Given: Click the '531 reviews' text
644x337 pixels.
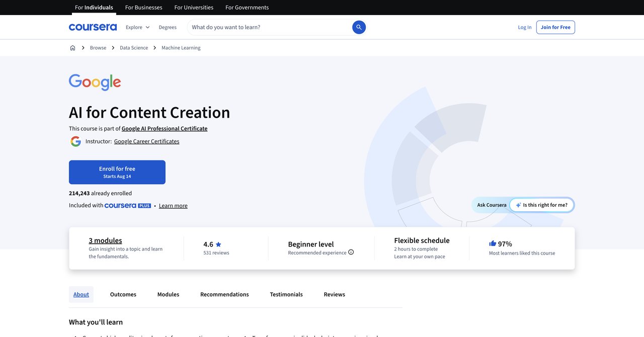Looking at the screenshot, I should tap(216, 253).
